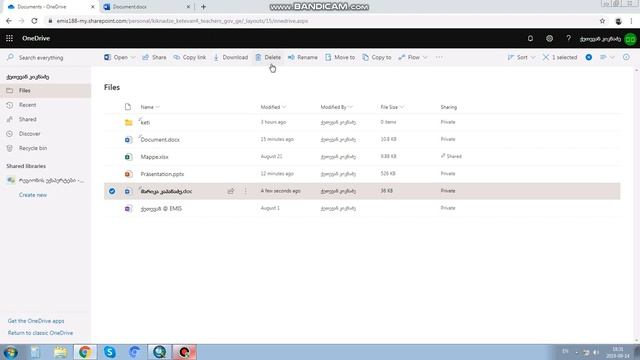Image resolution: width=640 pixels, height=360 pixels.
Task: Click the green account avatar
Action: (x=630, y=39)
